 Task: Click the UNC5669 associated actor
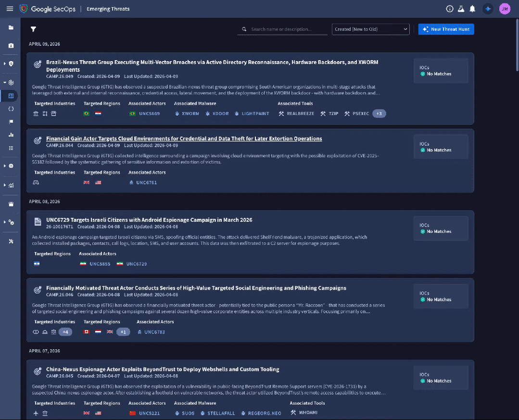click(x=149, y=114)
